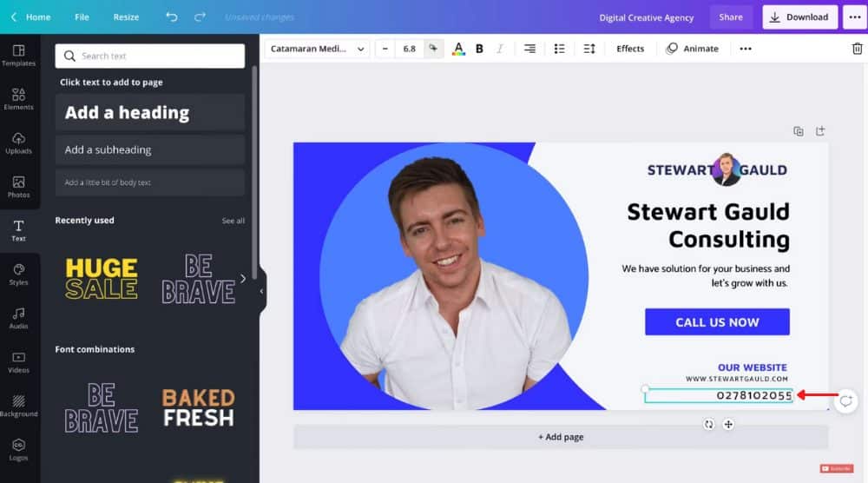
Task: Open the text color picker
Action: click(x=458, y=49)
